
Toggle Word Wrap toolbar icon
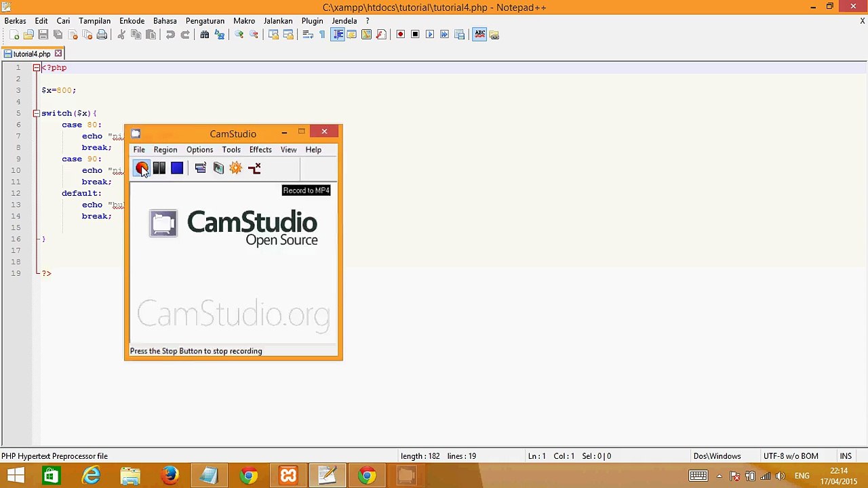click(307, 35)
